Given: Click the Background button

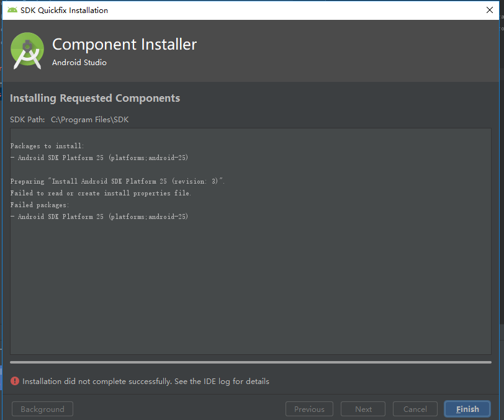Looking at the screenshot, I should point(42,409).
